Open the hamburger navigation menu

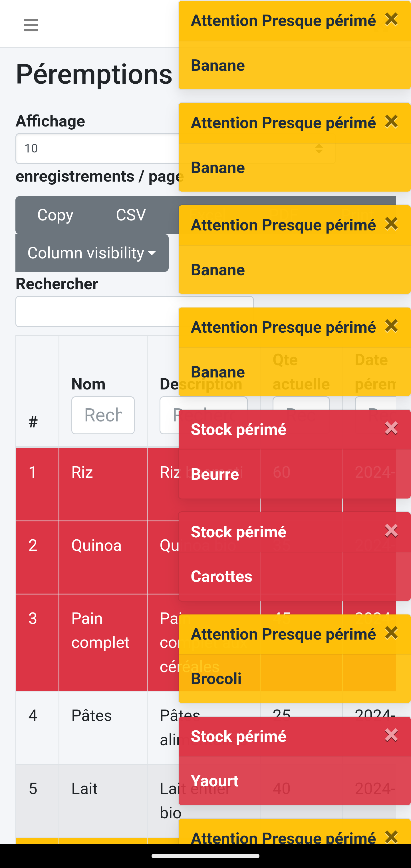pyautogui.click(x=31, y=25)
